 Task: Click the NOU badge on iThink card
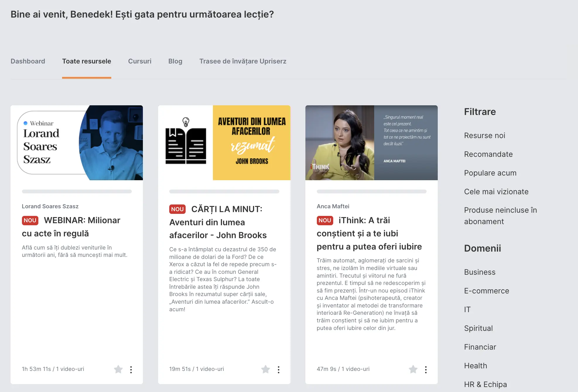pyautogui.click(x=325, y=220)
